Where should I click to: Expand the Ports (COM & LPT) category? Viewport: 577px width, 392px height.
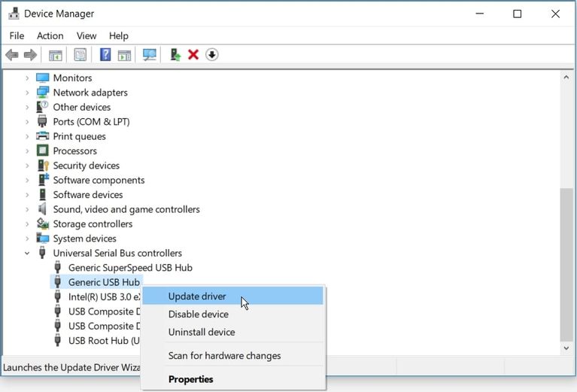(x=27, y=122)
